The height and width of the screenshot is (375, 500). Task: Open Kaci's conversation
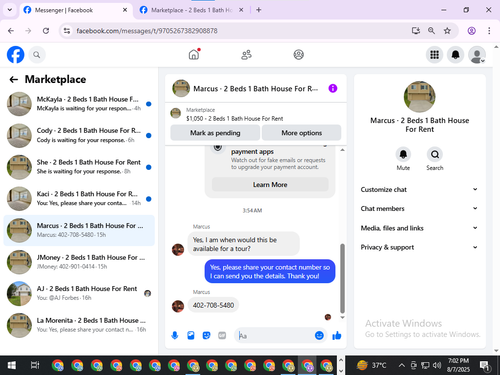[79, 199]
